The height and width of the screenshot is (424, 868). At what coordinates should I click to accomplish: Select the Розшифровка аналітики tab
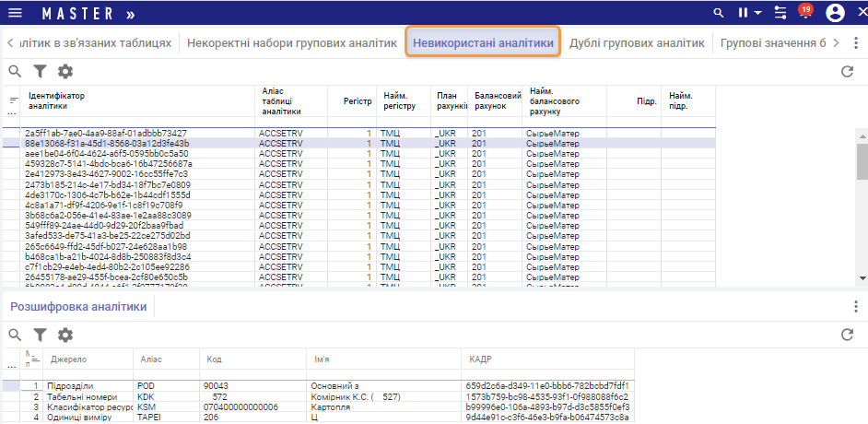78,307
